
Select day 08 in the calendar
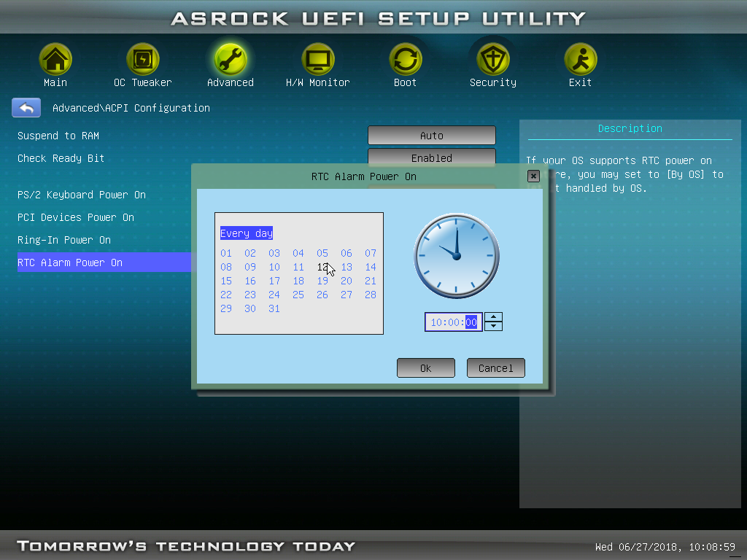click(226, 267)
